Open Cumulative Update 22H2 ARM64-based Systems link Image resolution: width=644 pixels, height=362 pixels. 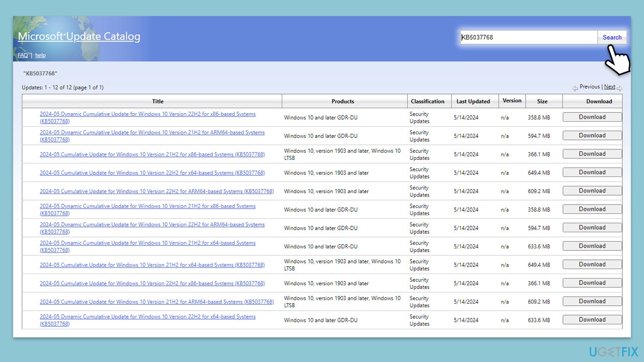tap(156, 191)
